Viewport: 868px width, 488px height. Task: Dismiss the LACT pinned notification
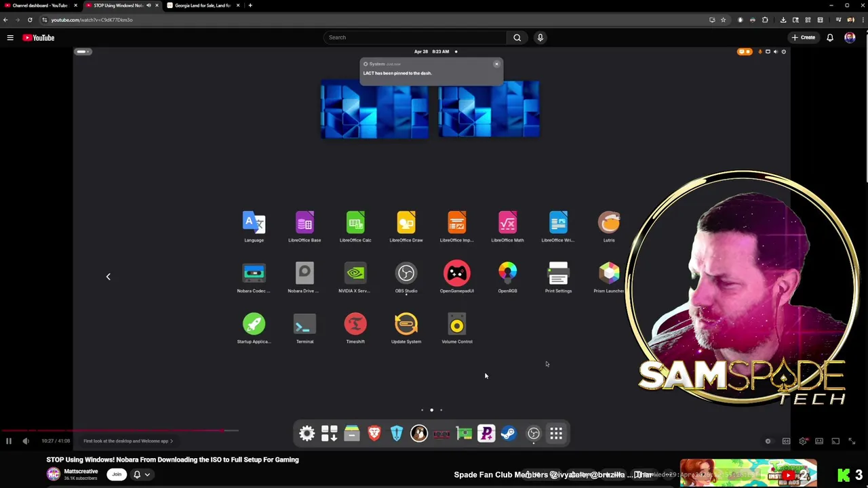pyautogui.click(x=496, y=64)
